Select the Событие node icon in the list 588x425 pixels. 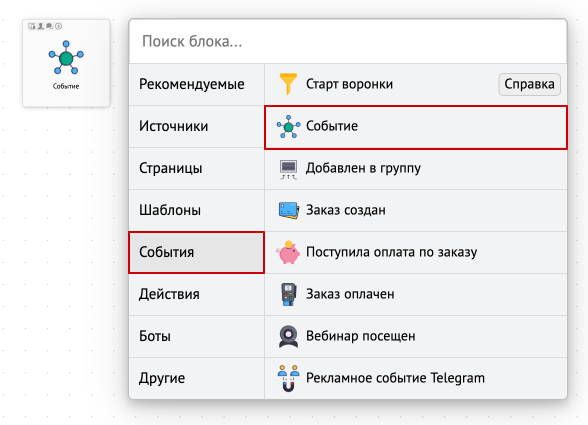(288, 127)
